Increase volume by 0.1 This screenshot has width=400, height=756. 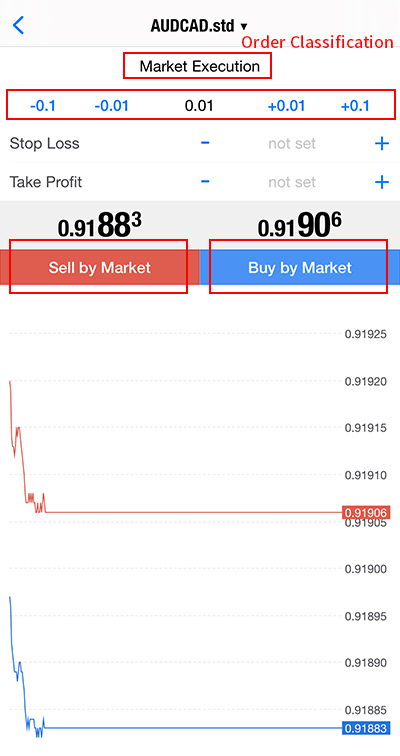(355, 106)
